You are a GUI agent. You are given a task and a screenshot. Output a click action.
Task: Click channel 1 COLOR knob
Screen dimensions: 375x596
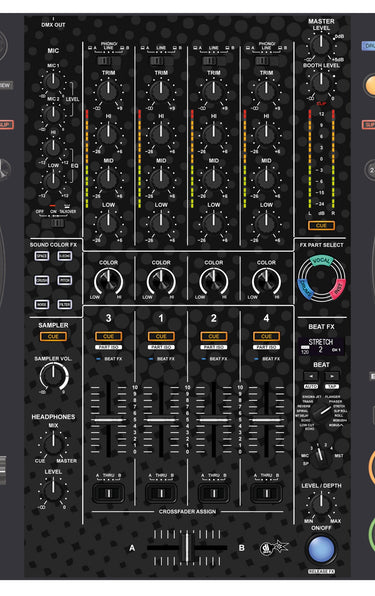(161, 282)
